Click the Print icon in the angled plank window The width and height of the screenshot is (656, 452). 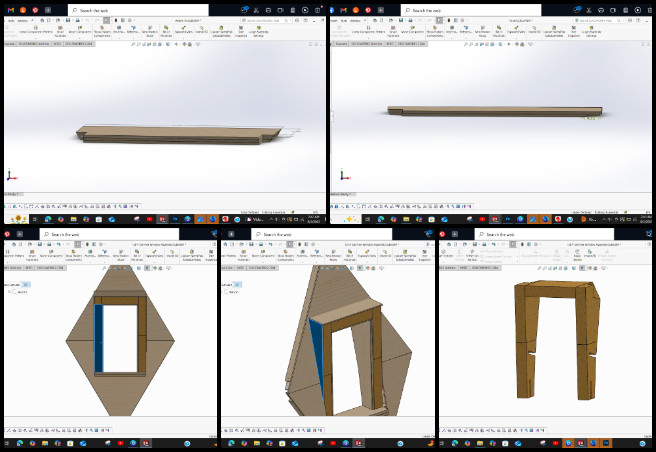click(x=78, y=20)
